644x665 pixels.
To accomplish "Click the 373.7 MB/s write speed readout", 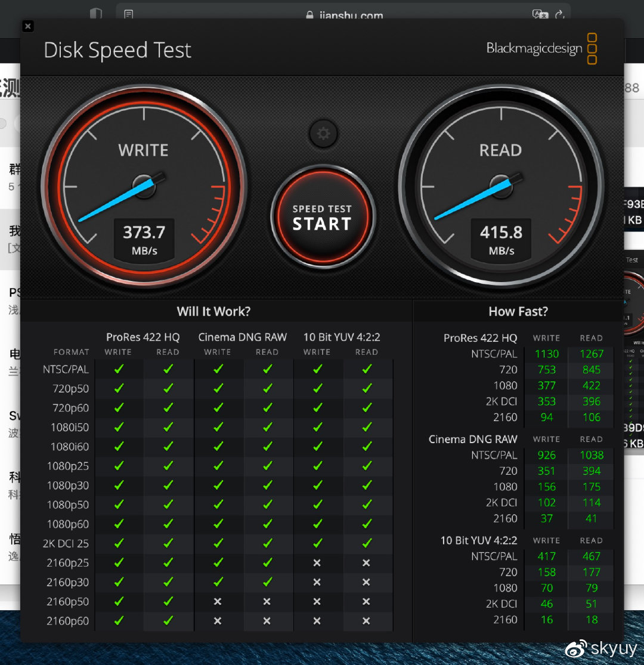I will point(144,240).
